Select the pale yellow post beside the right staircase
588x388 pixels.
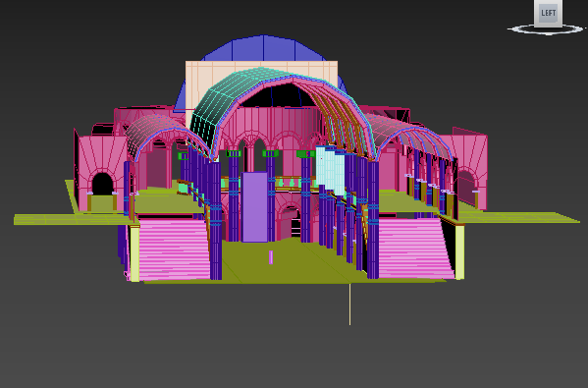tap(459, 251)
